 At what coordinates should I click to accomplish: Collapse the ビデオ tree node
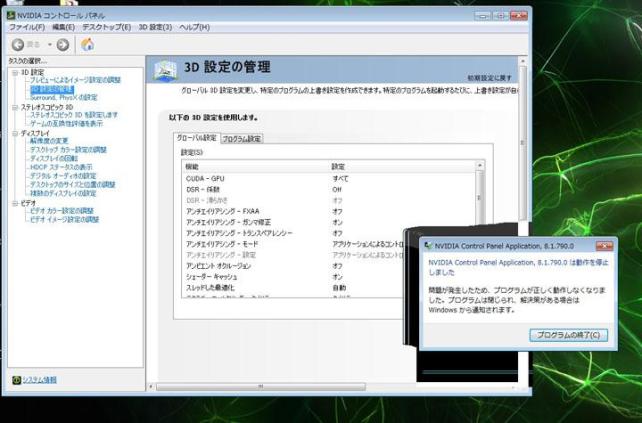coord(15,204)
